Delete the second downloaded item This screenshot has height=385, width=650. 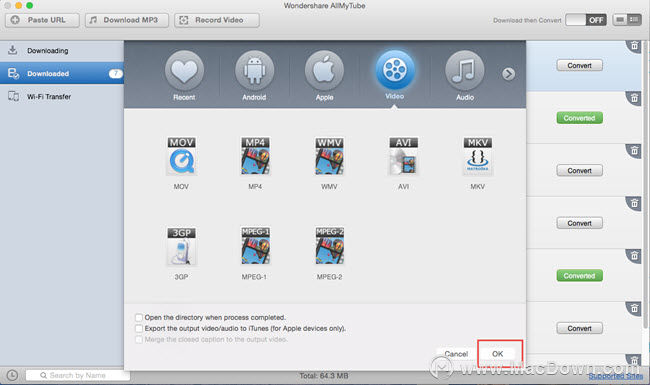coord(634,98)
